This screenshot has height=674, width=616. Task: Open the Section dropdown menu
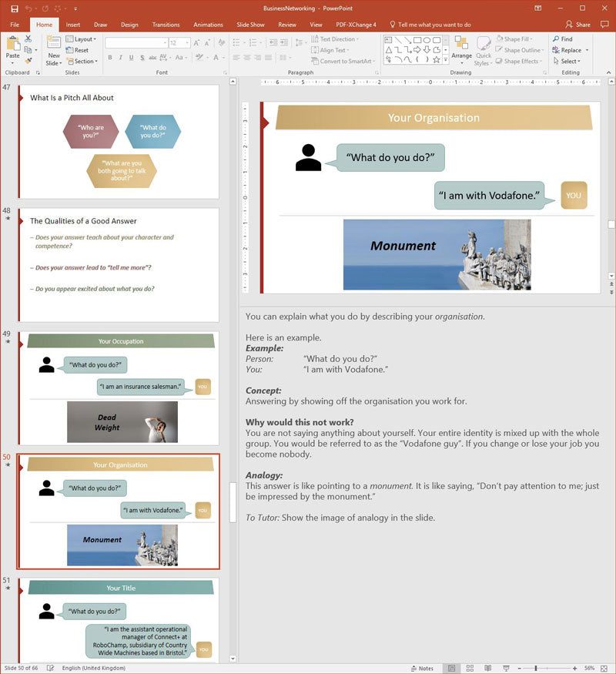(82, 62)
